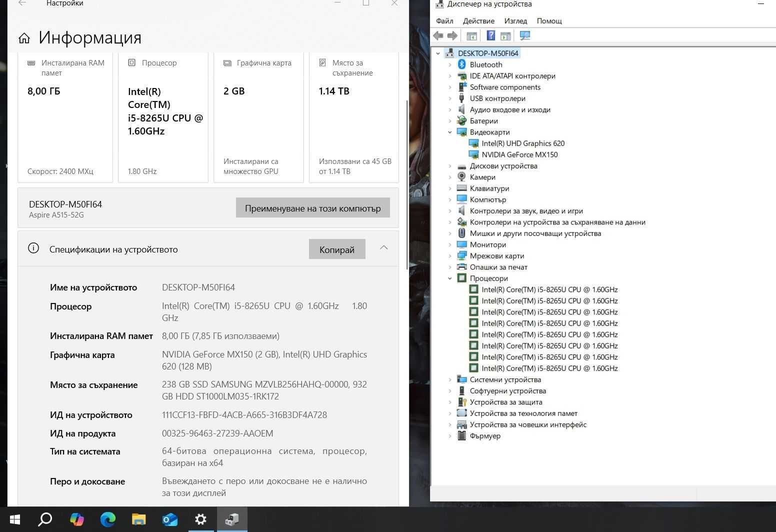Expand the Дискови устройства category
This screenshot has width=776, height=532.
(450, 166)
